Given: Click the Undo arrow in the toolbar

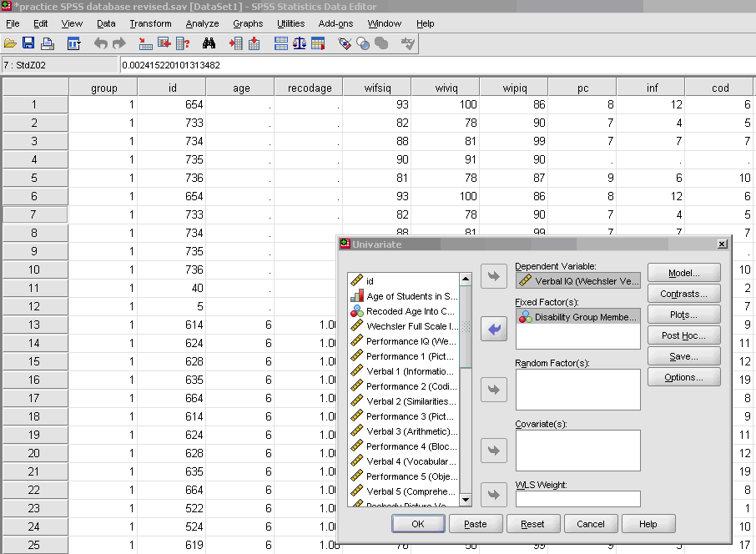Looking at the screenshot, I should click(101, 43).
